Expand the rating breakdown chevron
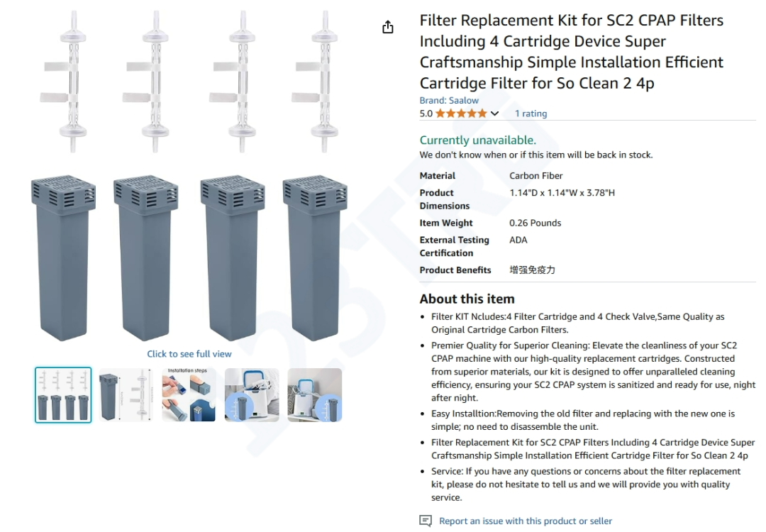The image size is (766, 532). 495,113
